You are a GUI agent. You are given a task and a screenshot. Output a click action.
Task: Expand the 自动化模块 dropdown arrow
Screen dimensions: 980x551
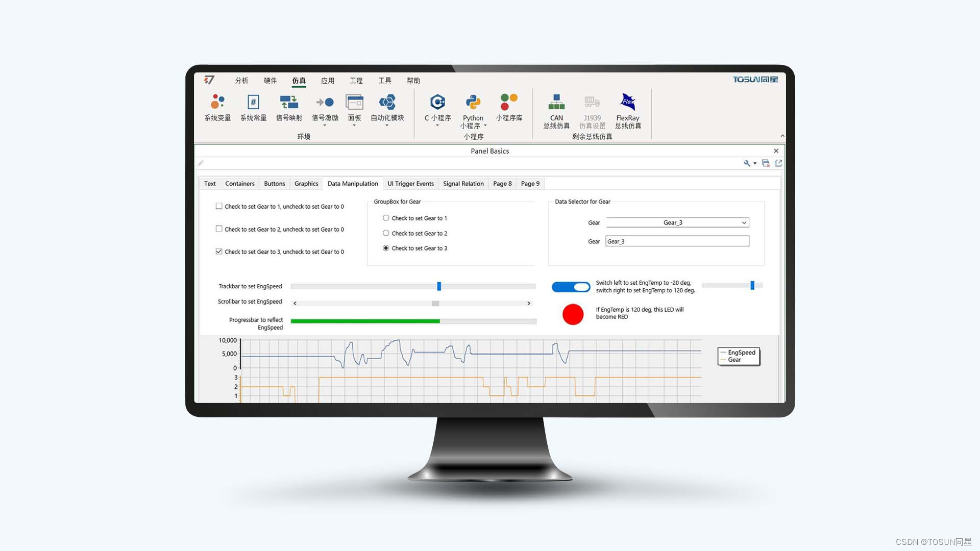(387, 126)
